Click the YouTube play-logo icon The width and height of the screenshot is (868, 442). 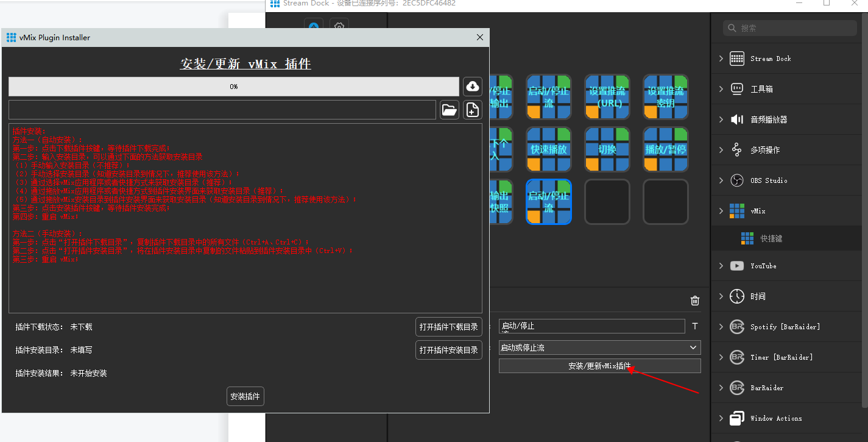(x=737, y=266)
